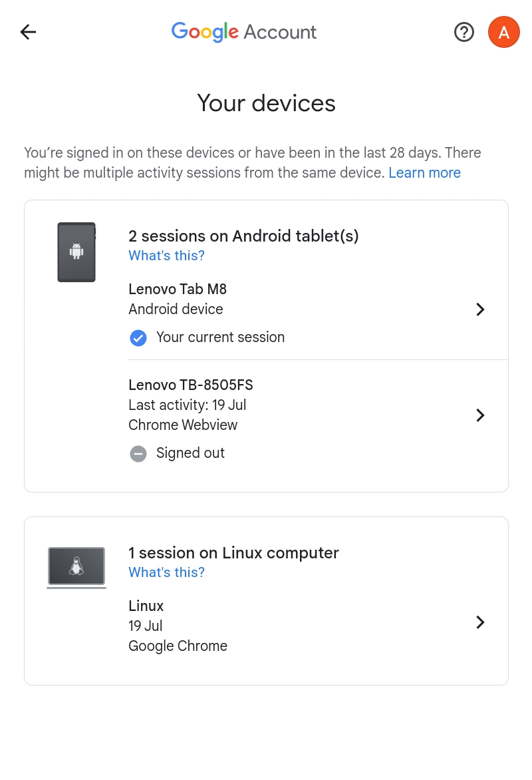Open the Linux Google Chrome session entry
This screenshot has width=532, height=780.
[x=178, y=626]
